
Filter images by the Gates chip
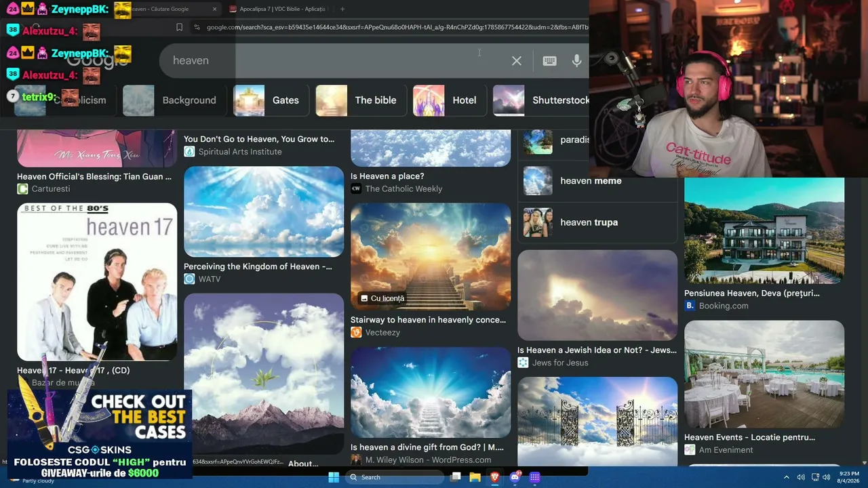pos(270,100)
